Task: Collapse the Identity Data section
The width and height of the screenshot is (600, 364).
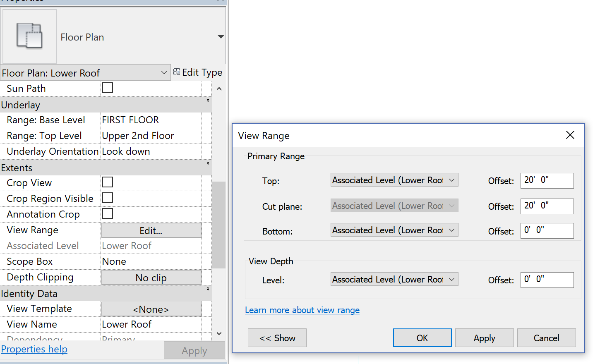Action: 208,289
